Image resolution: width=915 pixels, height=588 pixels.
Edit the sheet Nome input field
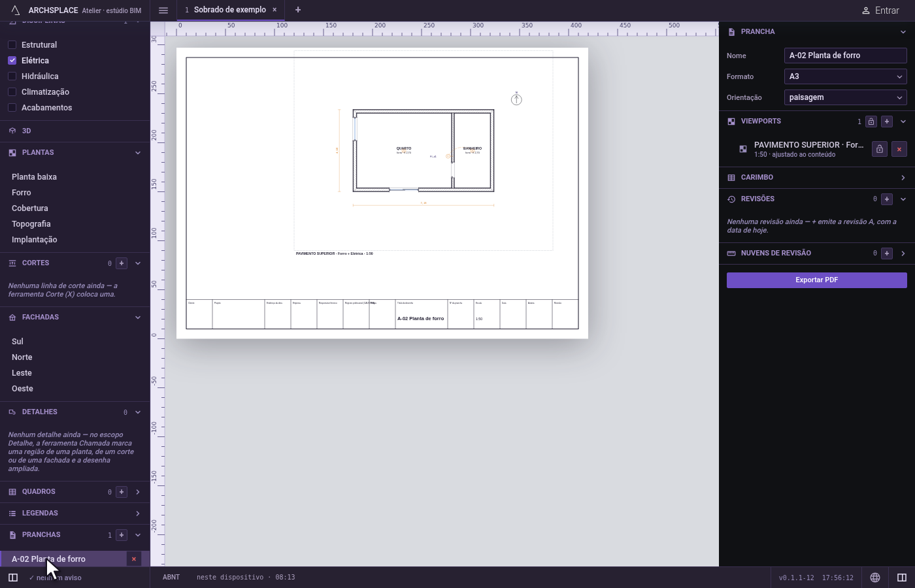click(845, 56)
